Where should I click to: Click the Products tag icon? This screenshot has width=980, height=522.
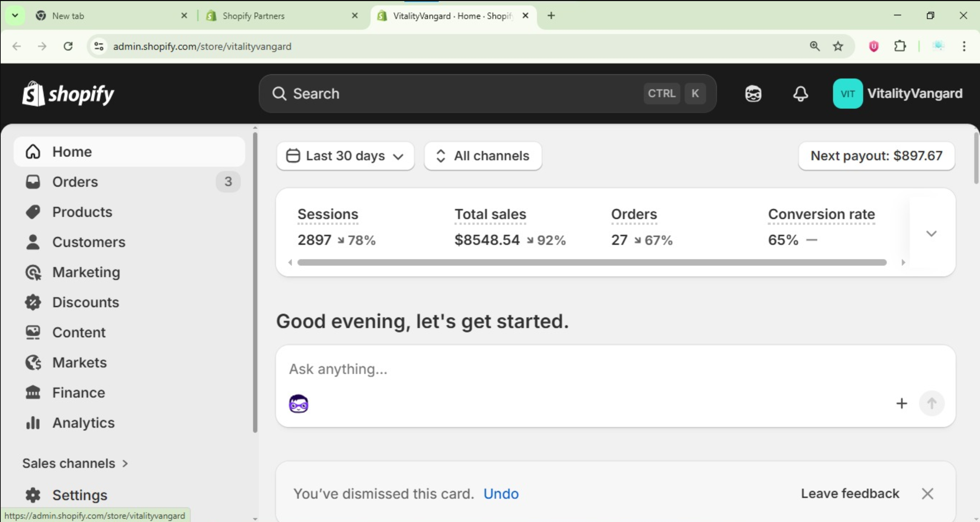33,212
